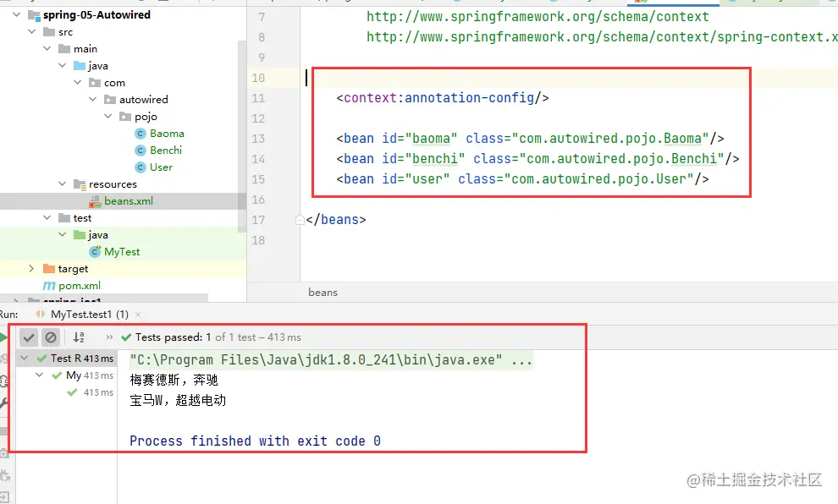Select the MyTest file name
This screenshot has width=838, height=504.
tap(122, 251)
